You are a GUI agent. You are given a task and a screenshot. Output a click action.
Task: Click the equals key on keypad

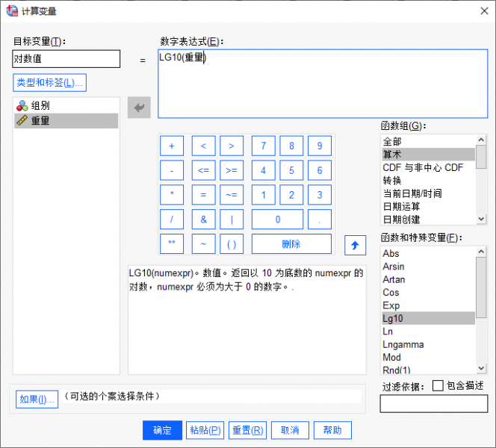coord(203,195)
